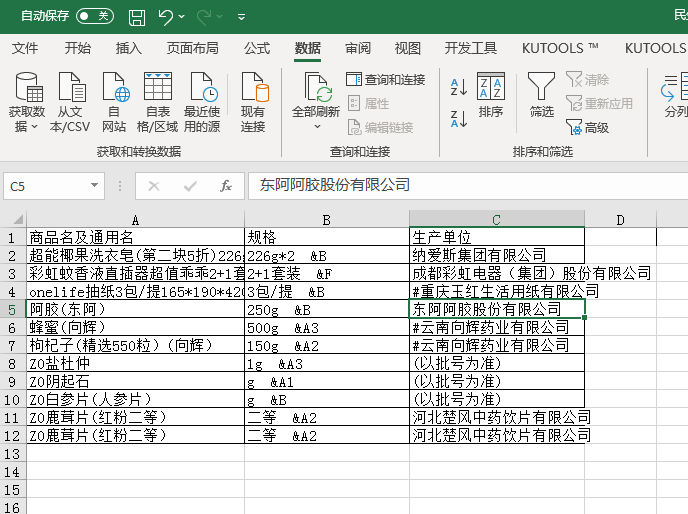Click cell 500g &A3
Viewport: 688px width, 514px height.
[326, 327]
